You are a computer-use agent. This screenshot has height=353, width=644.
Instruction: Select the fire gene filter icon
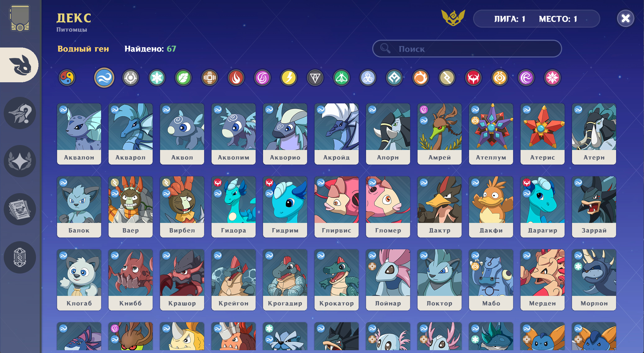click(x=236, y=78)
